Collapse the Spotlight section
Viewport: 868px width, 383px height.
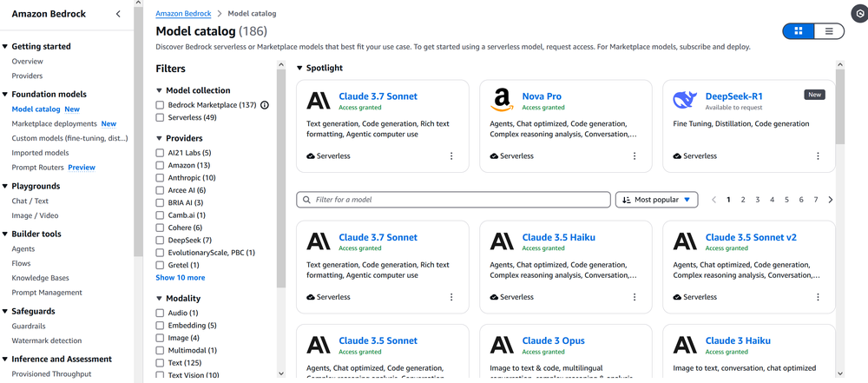tap(300, 68)
